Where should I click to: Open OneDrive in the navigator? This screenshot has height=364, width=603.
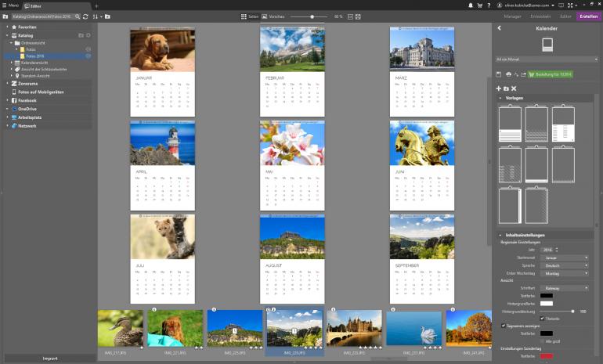(27, 109)
